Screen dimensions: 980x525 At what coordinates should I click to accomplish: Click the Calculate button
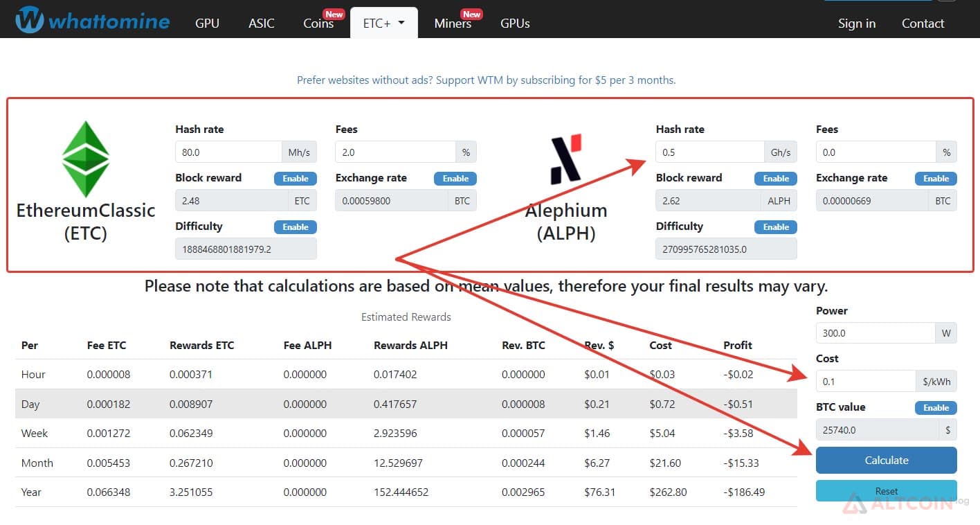pos(887,461)
